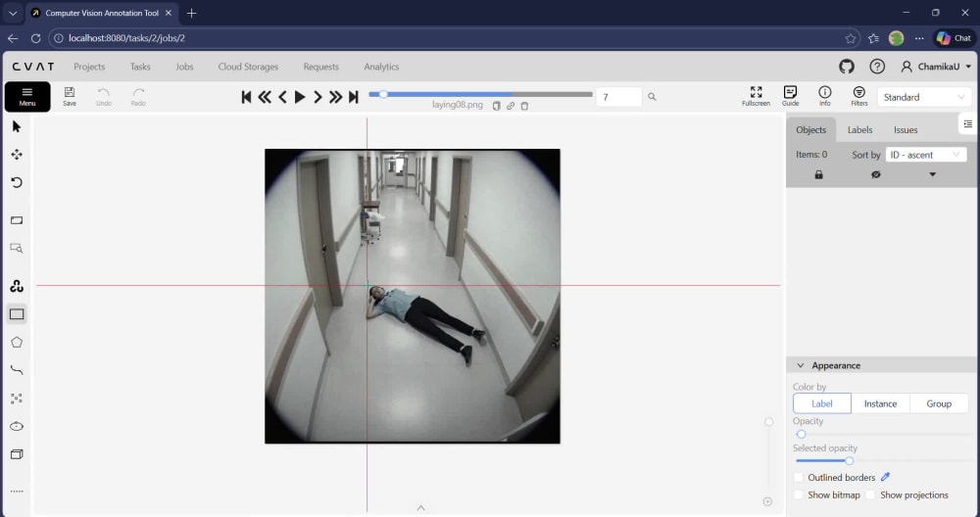Image resolution: width=980 pixels, height=517 pixels.
Task: Lock all objects with the lock icon
Action: point(818,175)
